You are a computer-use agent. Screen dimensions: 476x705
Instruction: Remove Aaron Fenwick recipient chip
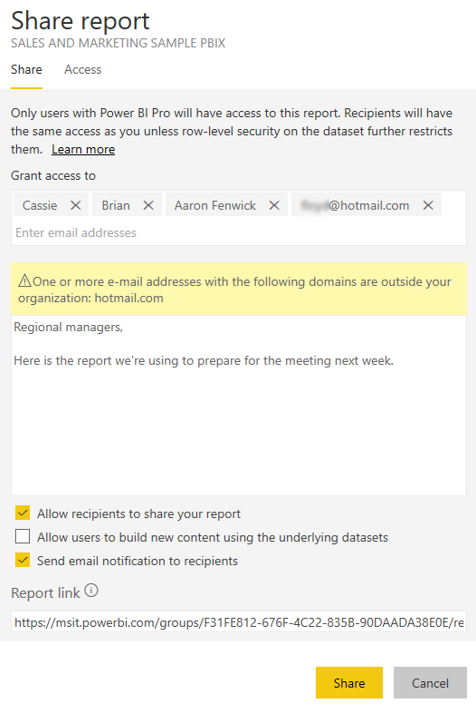tap(274, 205)
